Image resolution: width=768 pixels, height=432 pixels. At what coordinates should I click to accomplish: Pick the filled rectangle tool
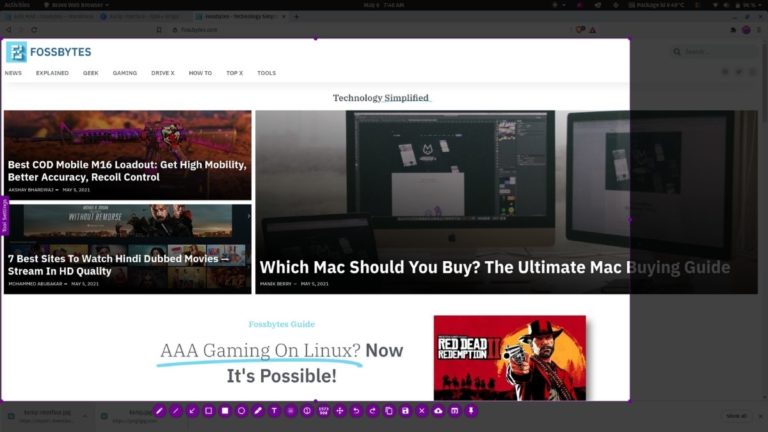pos(225,411)
